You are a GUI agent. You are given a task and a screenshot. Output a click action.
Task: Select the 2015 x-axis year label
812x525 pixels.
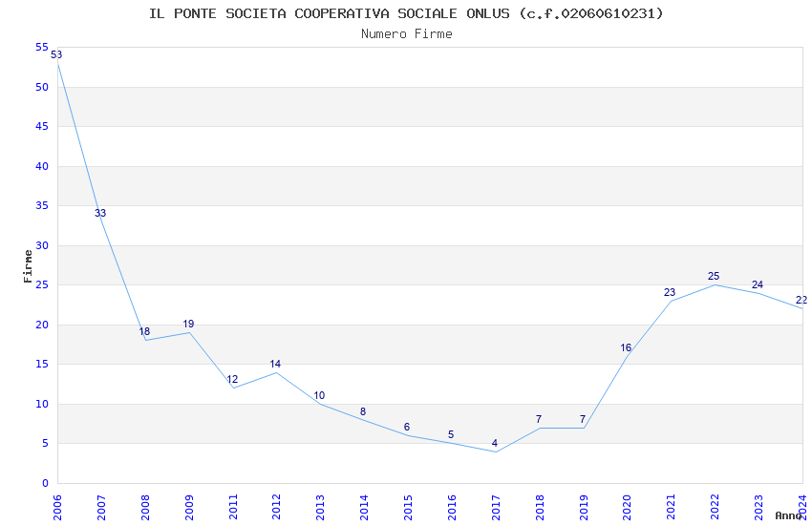coord(408,508)
